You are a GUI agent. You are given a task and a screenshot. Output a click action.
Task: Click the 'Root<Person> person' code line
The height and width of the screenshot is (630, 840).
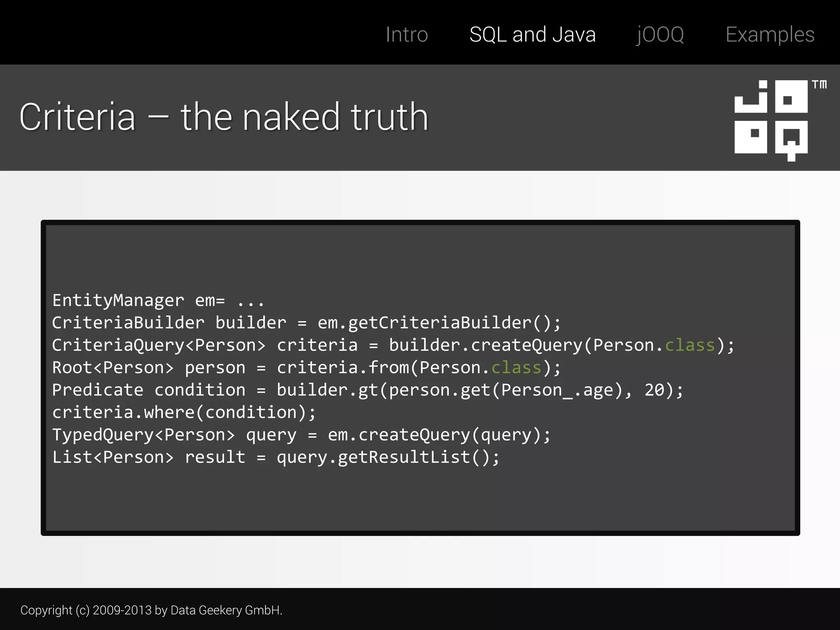coord(306,367)
